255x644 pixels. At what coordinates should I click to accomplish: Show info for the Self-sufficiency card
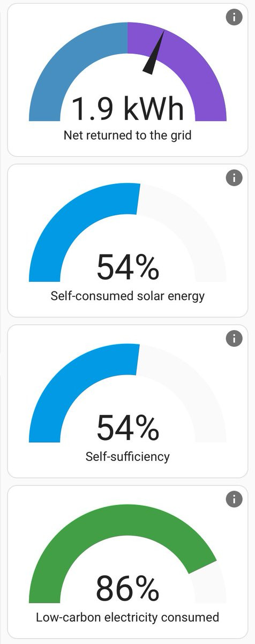(x=234, y=338)
